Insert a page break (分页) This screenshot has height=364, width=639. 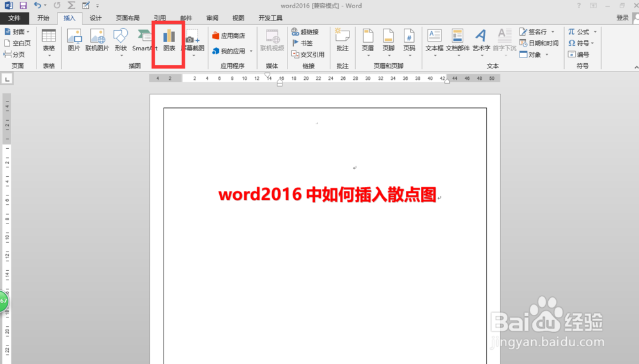point(14,54)
